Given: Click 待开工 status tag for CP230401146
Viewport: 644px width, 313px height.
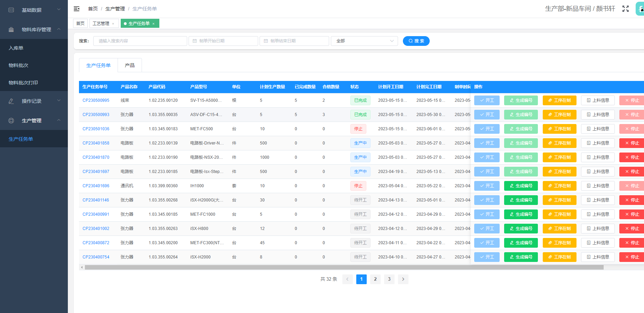Looking at the screenshot, I should coord(360,200).
